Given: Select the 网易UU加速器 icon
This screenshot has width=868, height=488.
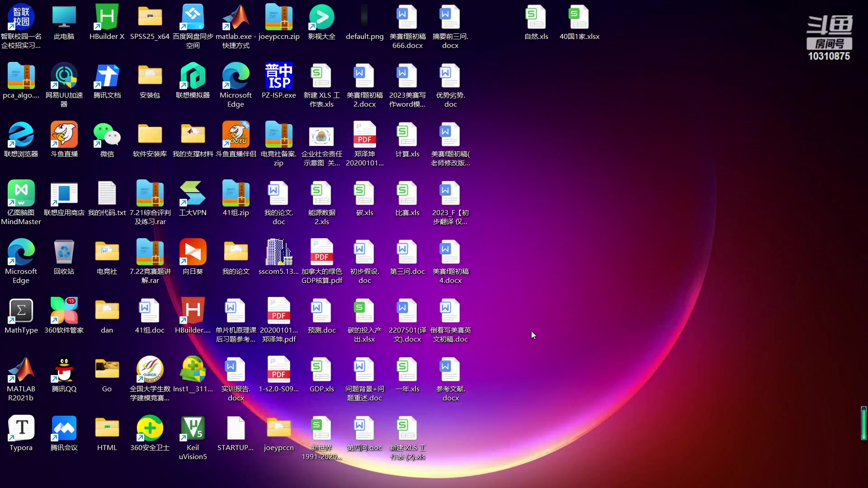Looking at the screenshot, I should pyautogui.click(x=64, y=85).
